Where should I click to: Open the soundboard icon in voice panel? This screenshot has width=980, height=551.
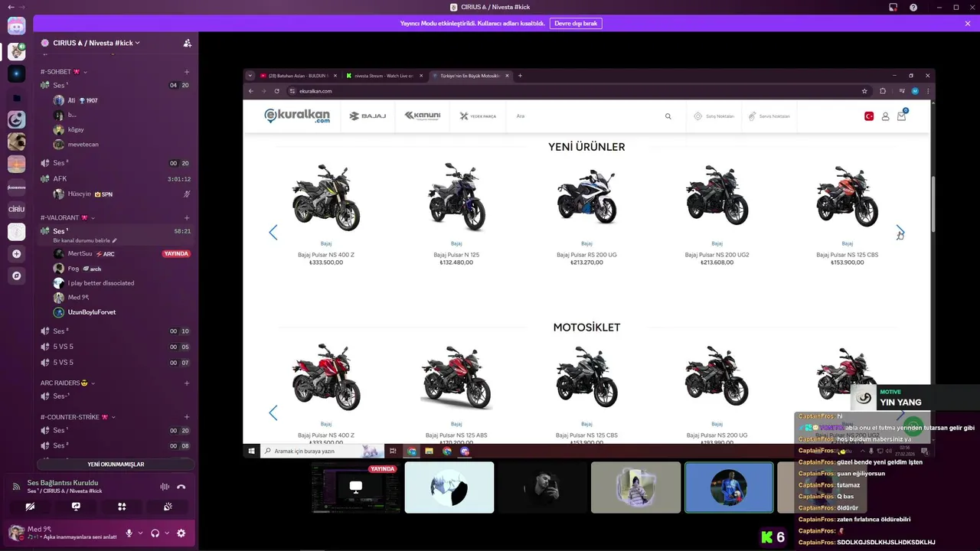168,507
